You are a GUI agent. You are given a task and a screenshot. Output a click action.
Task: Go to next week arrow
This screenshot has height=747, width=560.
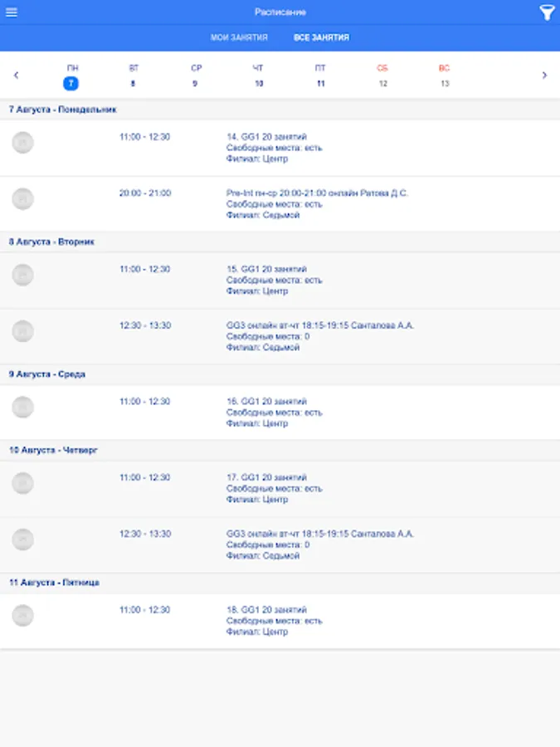click(x=544, y=76)
